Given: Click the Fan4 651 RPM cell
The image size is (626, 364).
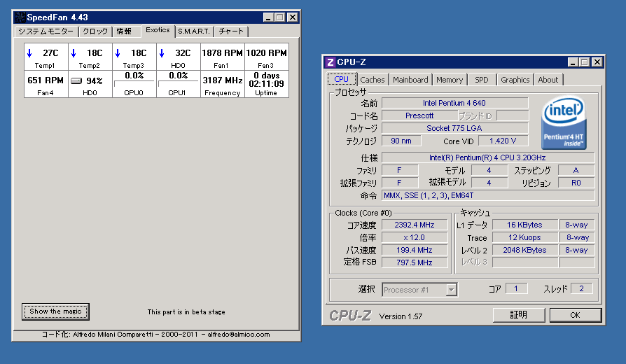Looking at the screenshot, I should coord(46,84).
